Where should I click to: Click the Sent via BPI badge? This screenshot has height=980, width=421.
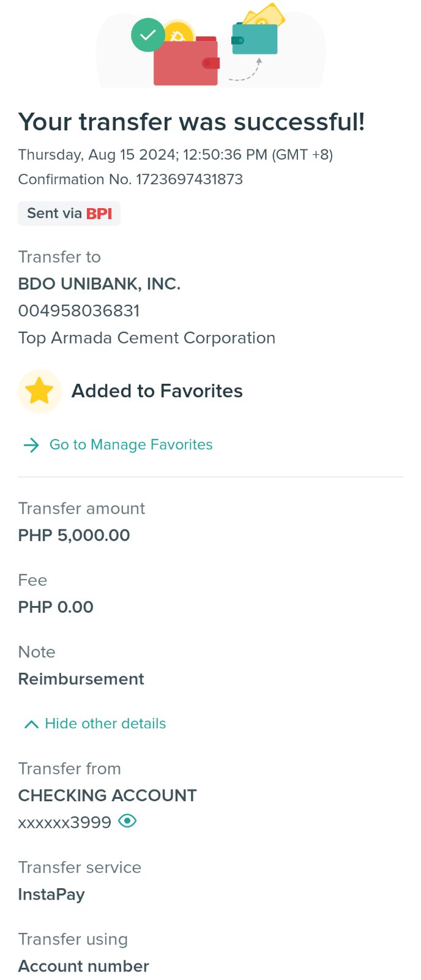coord(69,214)
